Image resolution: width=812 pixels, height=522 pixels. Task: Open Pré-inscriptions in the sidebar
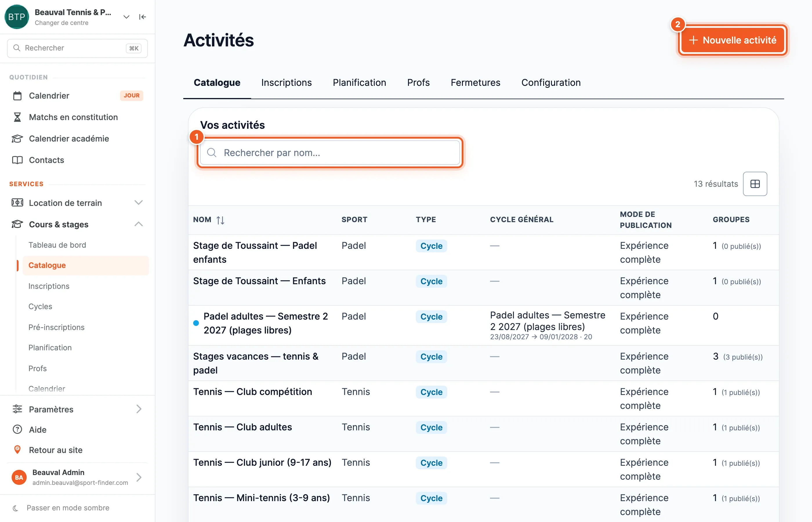click(x=56, y=327)
